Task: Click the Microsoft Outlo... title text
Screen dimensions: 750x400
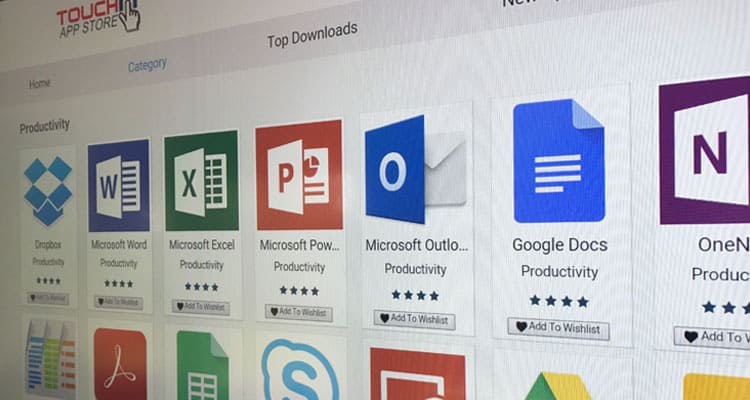Action: pos(417,245)
